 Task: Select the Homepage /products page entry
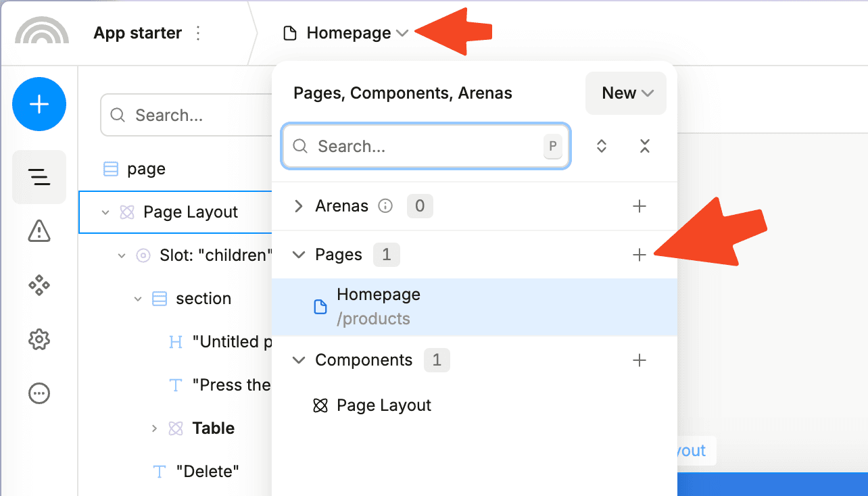coord(475,307)
